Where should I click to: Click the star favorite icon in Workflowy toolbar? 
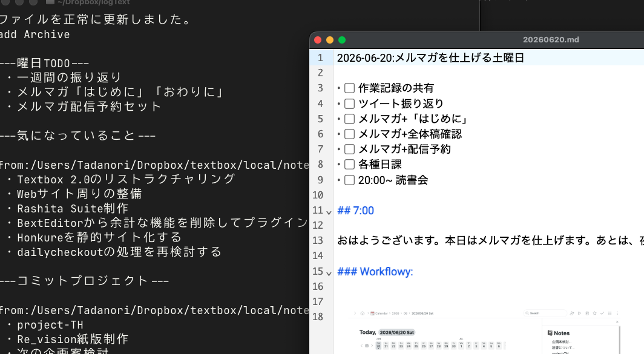tap(595, 313)
